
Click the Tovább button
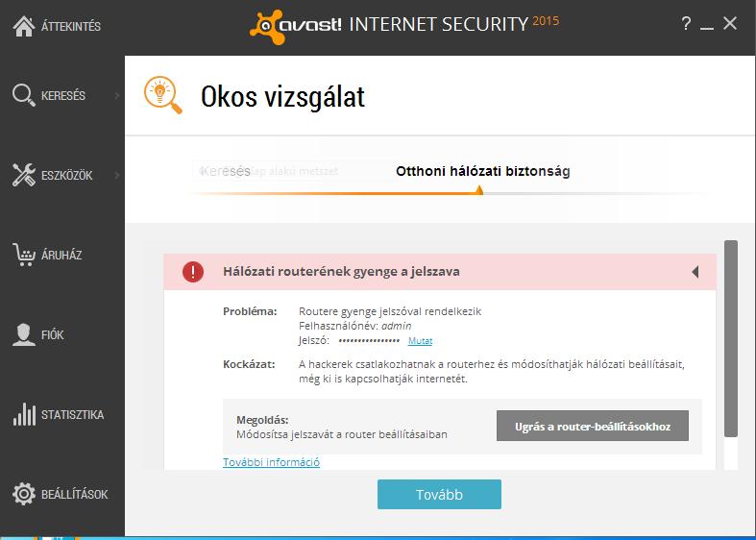click(x=439, y=495)
